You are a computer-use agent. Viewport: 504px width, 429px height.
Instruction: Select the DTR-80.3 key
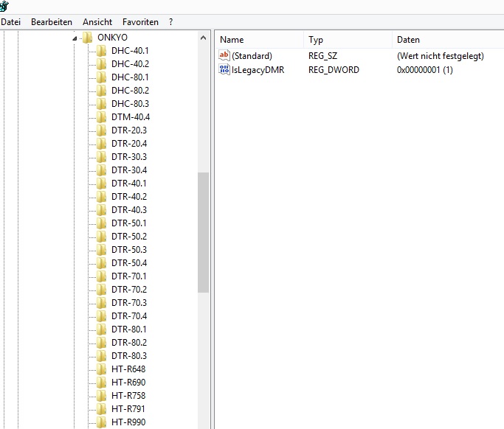point(129,356)
